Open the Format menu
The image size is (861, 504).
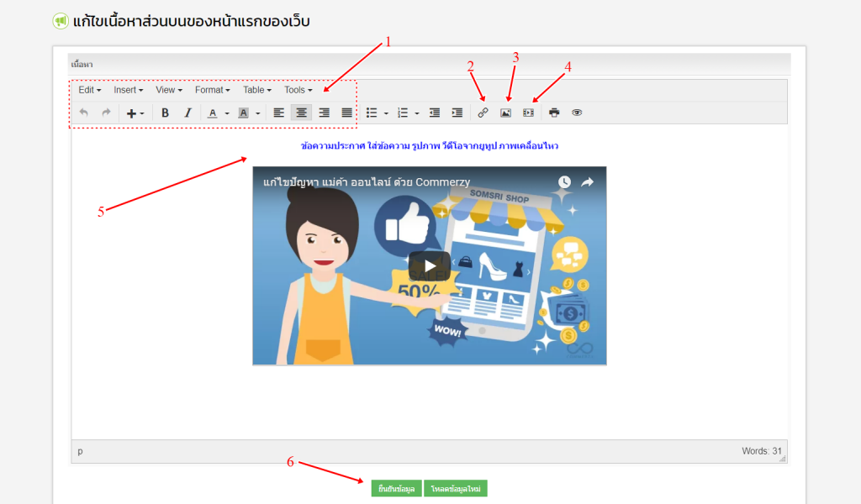click(213, 90)
